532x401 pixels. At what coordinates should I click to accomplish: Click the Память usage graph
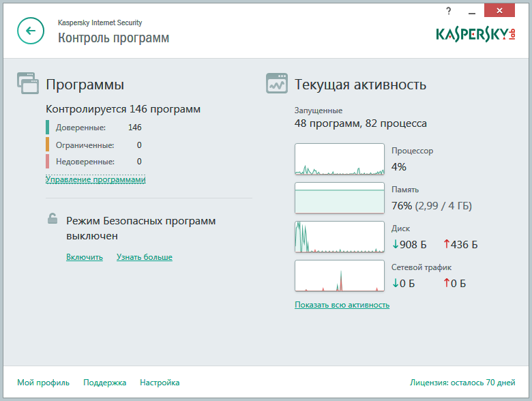point(340,198)
